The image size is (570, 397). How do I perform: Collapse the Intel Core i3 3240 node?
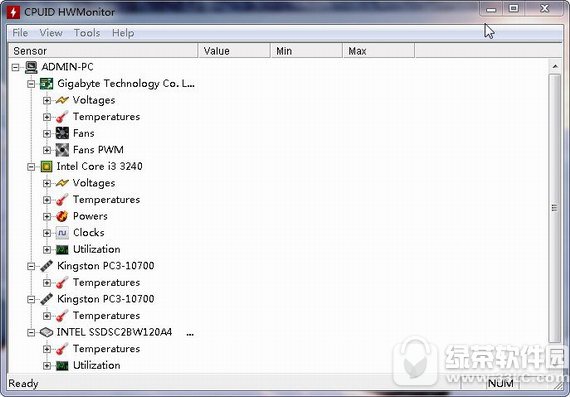(x=31, y=167)
